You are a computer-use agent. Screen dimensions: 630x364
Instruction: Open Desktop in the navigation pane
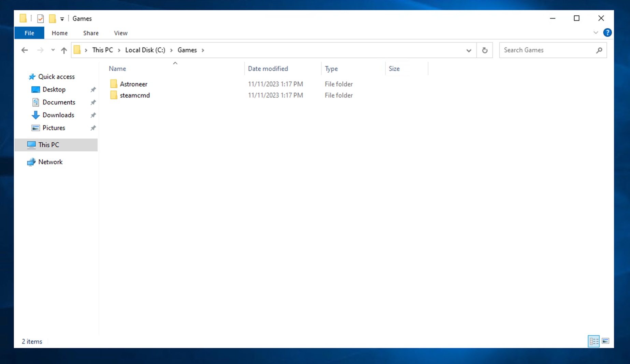point(54,89)
